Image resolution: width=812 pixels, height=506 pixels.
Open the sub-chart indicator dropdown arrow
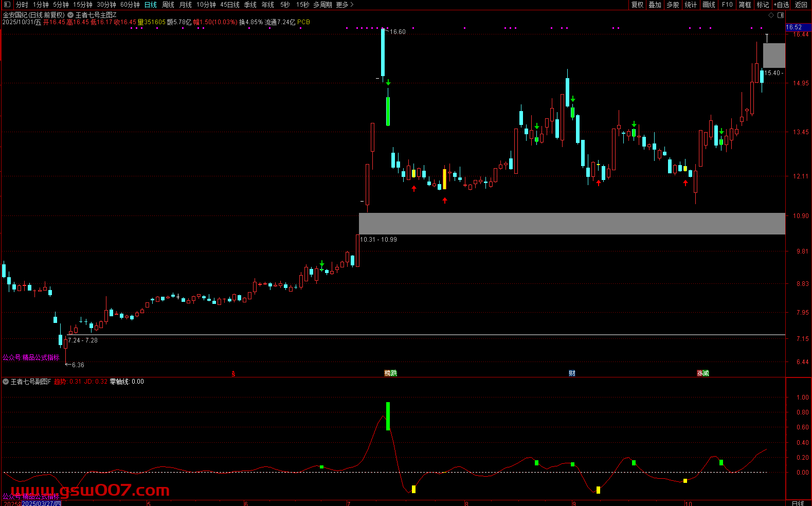pyautogui.click(x=6, y=382)
